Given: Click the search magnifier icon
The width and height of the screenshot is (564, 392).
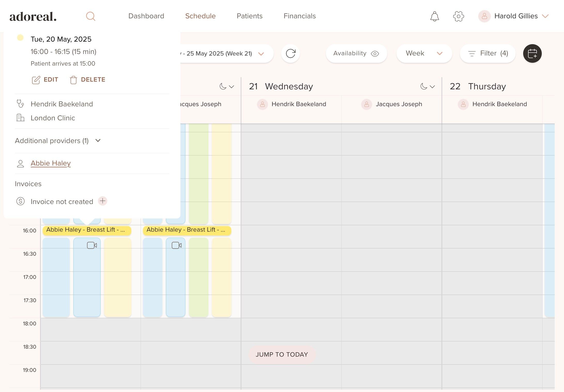Looking at the screenshot, I should pyautogui.click(x=90, y=16).
